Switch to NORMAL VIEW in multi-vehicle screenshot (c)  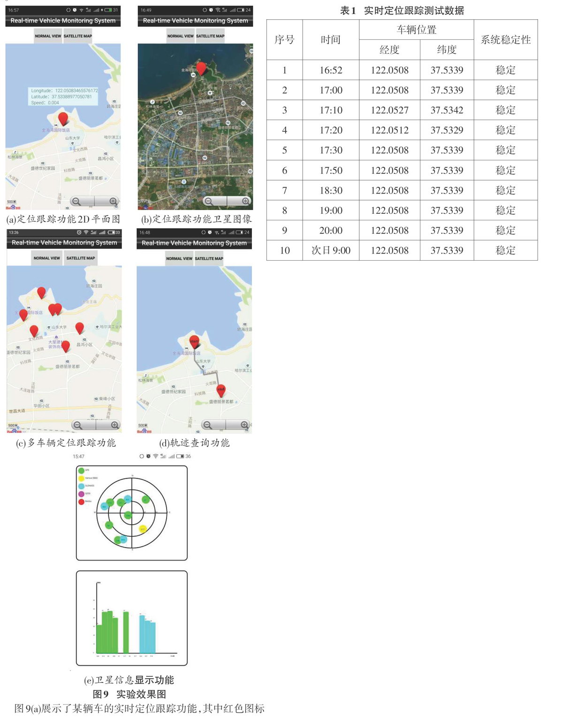tap(47, 258)
